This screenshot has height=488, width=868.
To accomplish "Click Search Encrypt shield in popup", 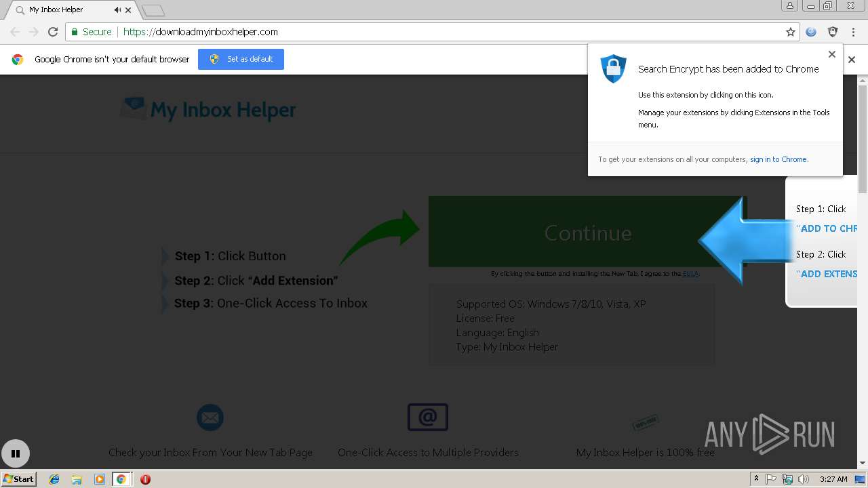I will pos(614,69).
